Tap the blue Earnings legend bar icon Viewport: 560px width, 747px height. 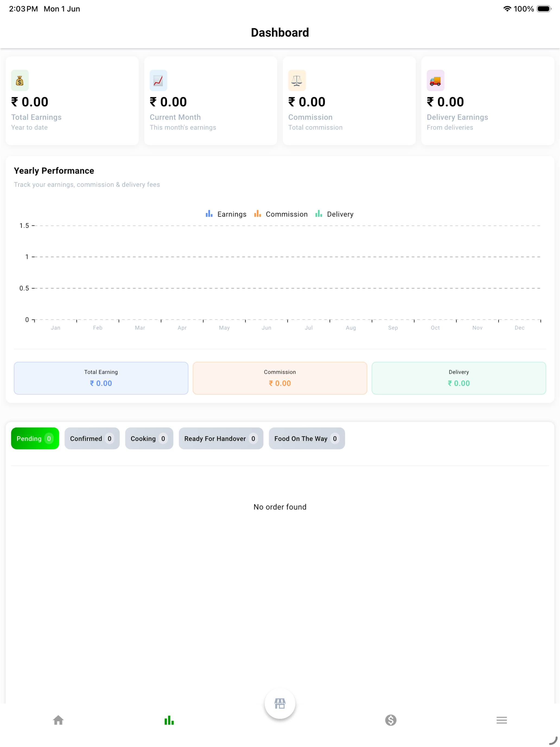(x=209, y=214)
